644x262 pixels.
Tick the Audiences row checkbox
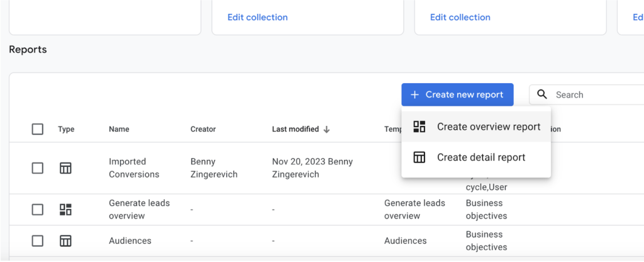click(38, 241)
